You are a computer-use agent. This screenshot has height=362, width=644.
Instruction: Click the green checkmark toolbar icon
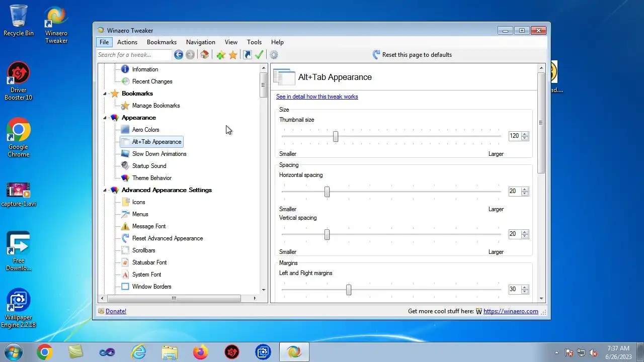pyautogui.click(x=259, y=55)
